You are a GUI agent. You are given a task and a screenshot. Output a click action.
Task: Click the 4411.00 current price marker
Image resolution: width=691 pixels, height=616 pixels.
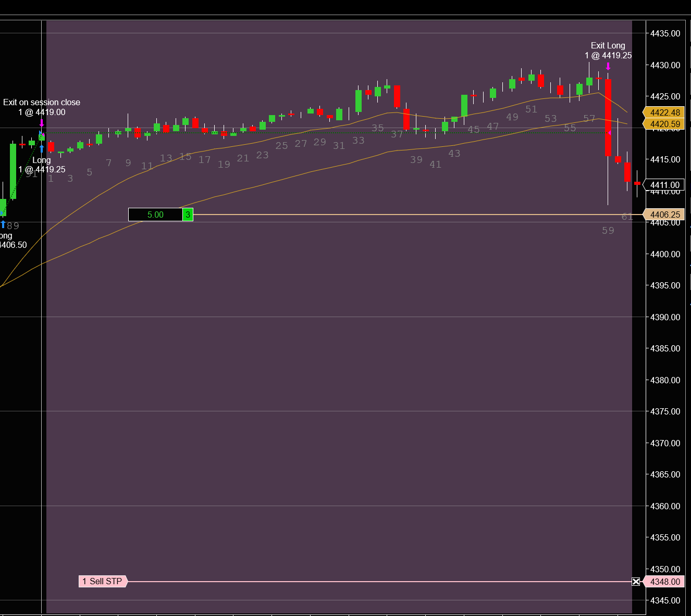pyautogui.click(x=663, y=185)
